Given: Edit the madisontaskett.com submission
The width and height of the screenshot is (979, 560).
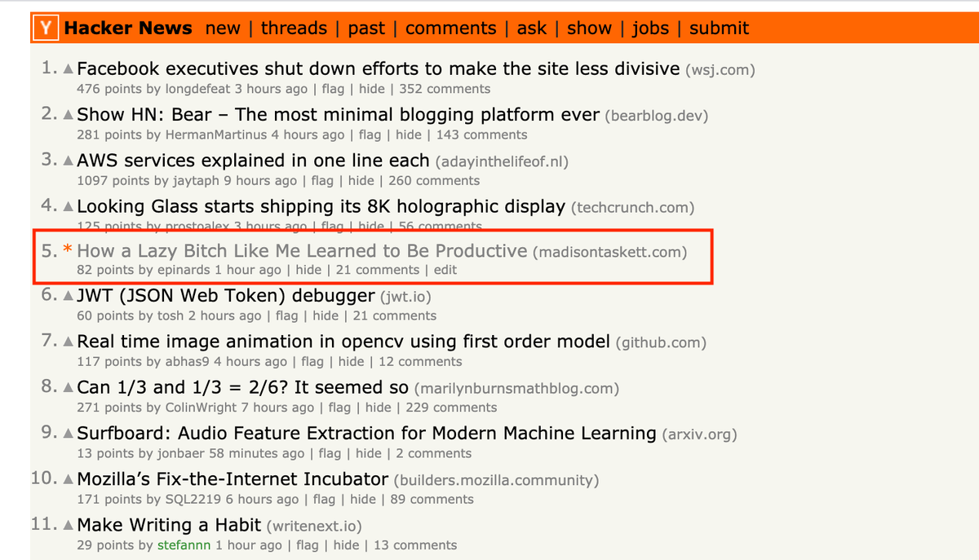Looking at the screenshot, I should [x=447, y=270].
